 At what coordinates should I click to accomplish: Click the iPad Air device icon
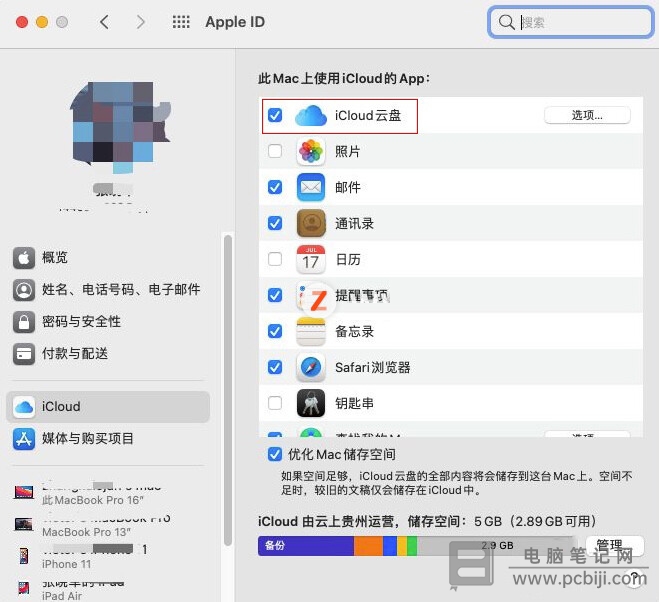(x=24, y=588)
